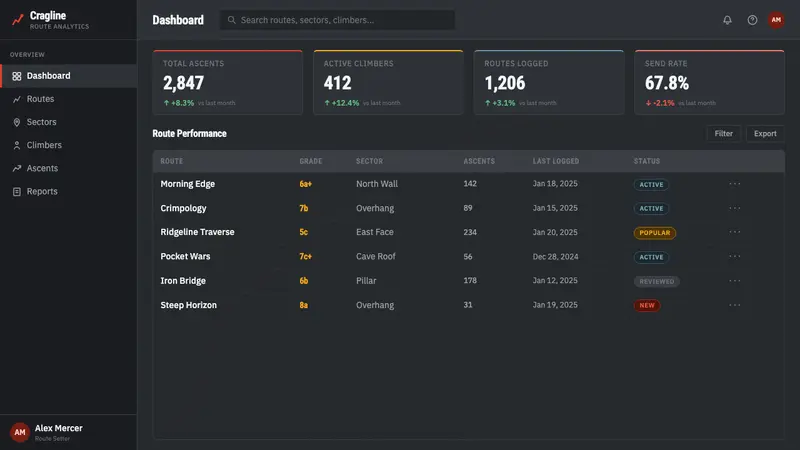This screenshot has height=450, width=800.
Task: Sort by the Route column header
Action: 171,161
